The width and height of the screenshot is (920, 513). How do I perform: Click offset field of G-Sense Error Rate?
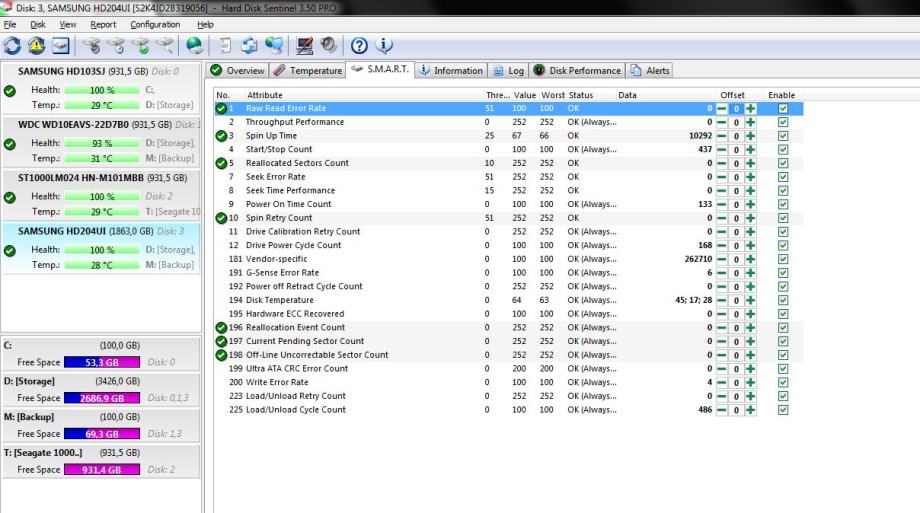pyautogui.click(x=736, y=273)
